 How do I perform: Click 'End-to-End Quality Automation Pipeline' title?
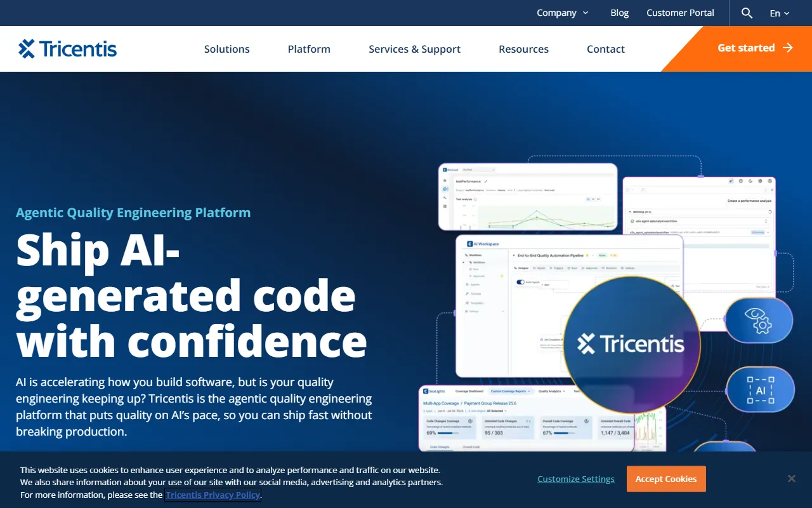click(x=550, y=255)
